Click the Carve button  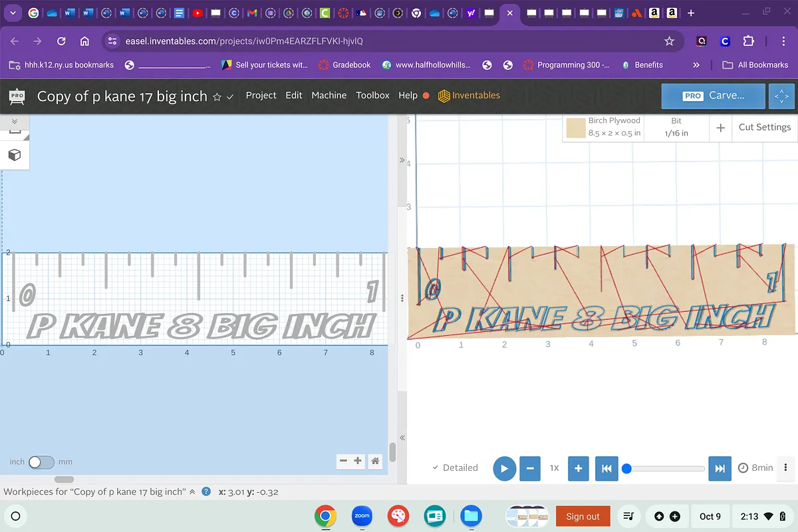[714, 96]
